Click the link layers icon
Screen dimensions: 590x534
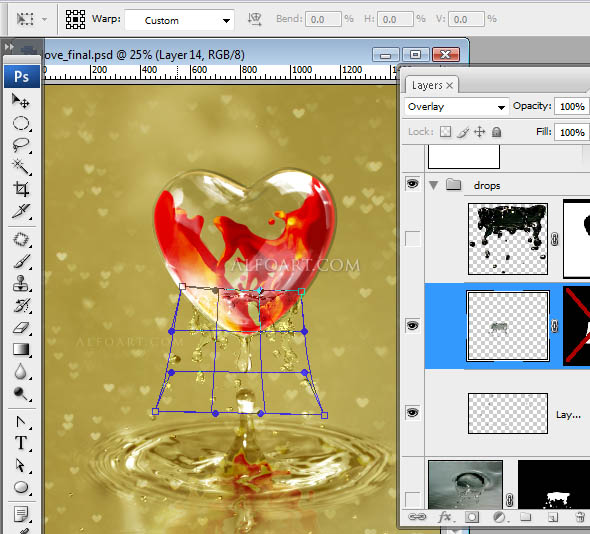417,517
